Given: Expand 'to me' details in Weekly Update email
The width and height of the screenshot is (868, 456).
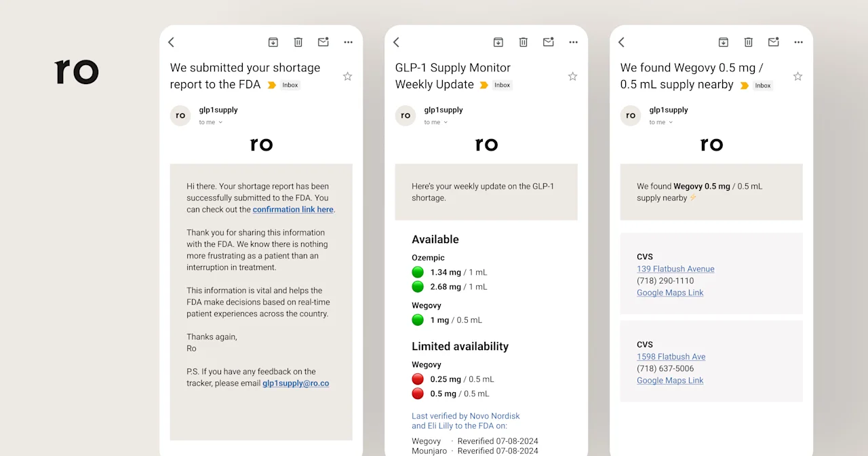Looking at the screenshot, I should [446, 123].
